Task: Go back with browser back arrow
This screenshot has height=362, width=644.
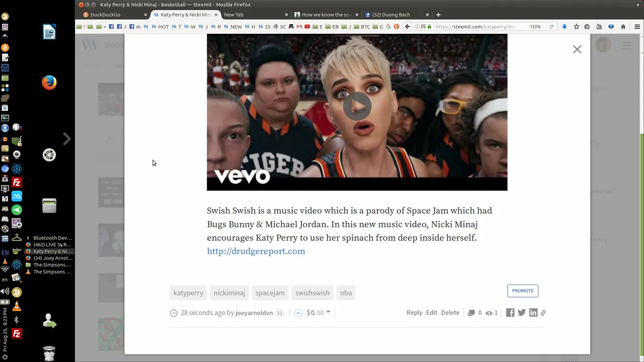Action: (x=408, y=27)
